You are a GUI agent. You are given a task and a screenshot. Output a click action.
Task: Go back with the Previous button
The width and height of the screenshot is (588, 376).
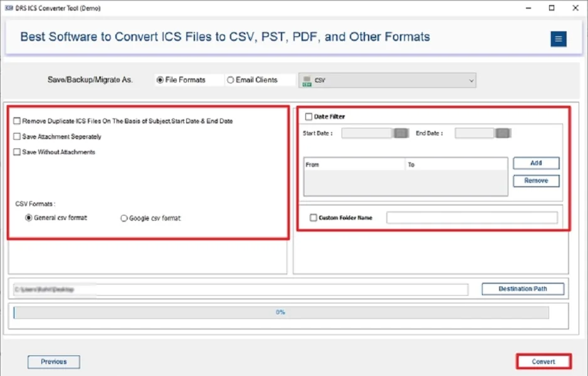pyautogui.click(x=54, y=362)
